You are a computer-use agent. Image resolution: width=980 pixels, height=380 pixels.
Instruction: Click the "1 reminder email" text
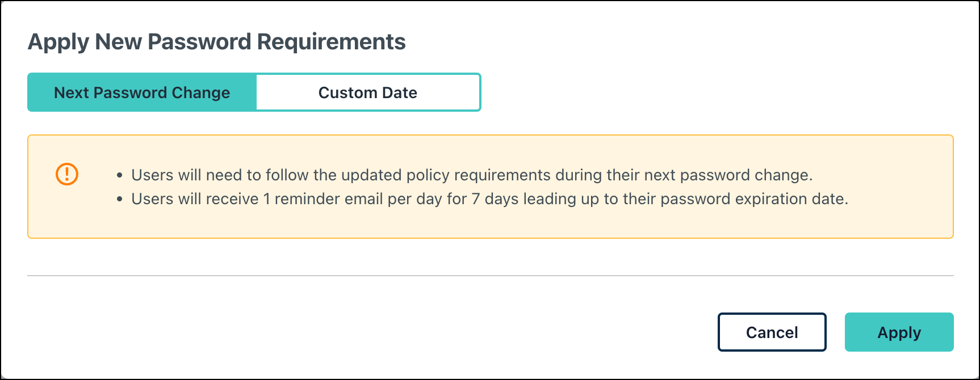[x=324, y=199]
